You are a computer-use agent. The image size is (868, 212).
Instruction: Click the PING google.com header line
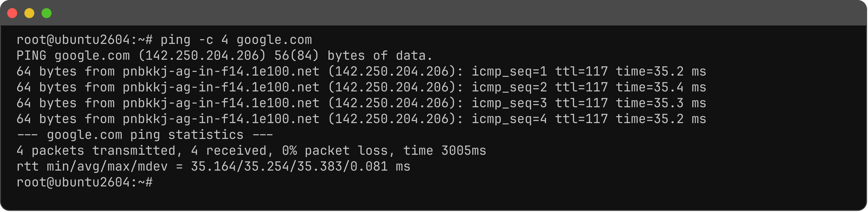[224, 56]
